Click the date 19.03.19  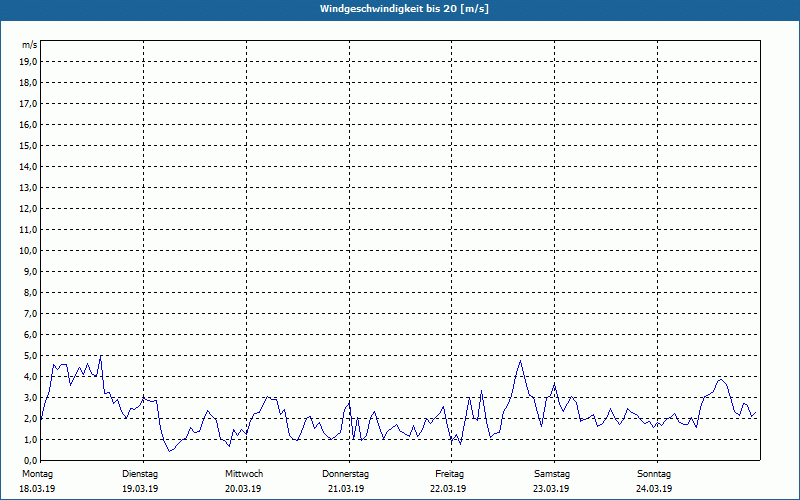tap(140, 489)
